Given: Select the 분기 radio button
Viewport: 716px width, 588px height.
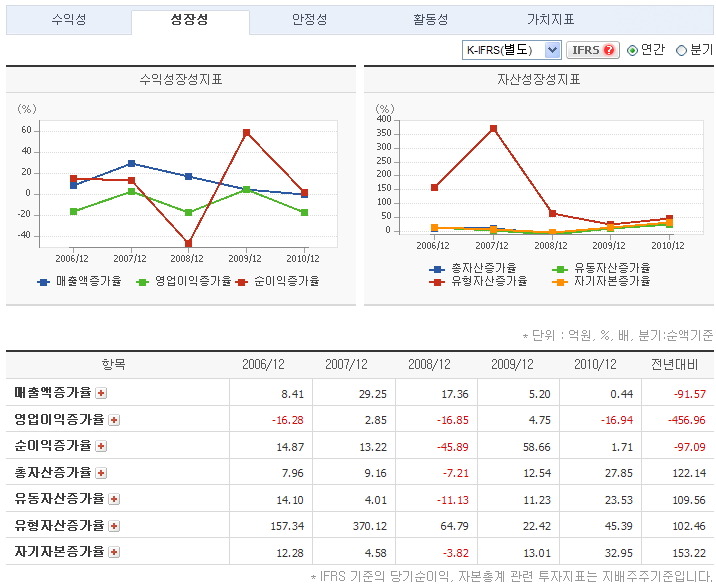Looking at the screenshot, I should (681, 50).
